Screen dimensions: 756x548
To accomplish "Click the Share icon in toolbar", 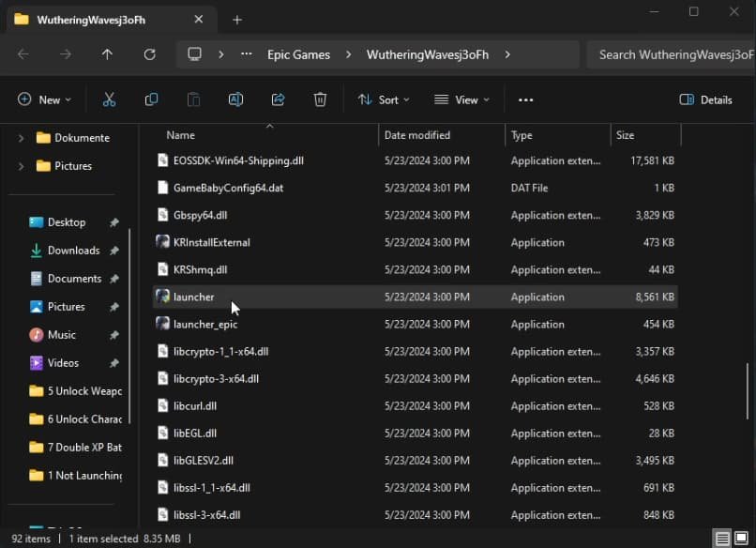I will pyautogui.click(x=278, y=99).
